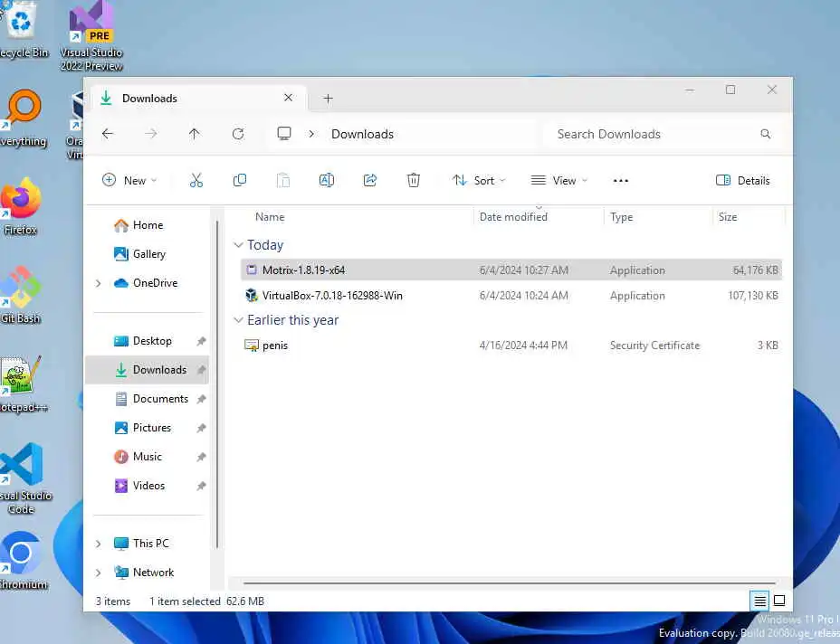Unpin Music using its pin icon
The height and width of the screenshot is (644, 840).
pos(201,457)
